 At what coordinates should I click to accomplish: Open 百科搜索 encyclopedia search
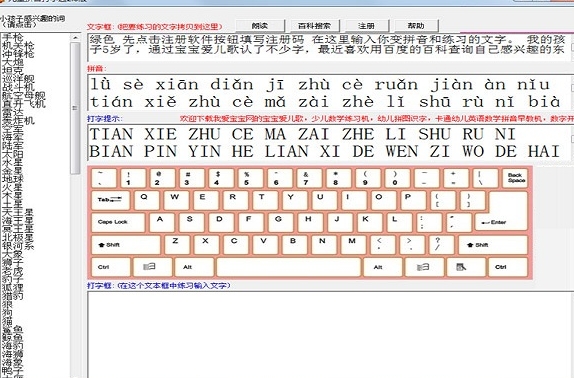click(x=314, y=26)
